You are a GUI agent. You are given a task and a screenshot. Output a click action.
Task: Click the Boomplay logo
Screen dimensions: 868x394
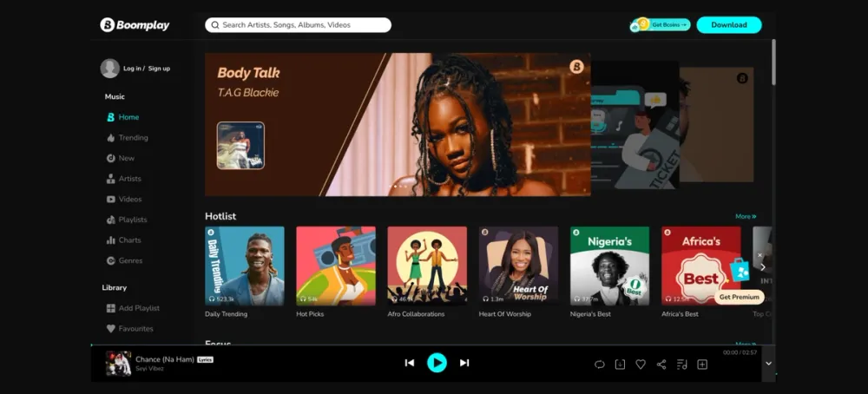[135, 25]
